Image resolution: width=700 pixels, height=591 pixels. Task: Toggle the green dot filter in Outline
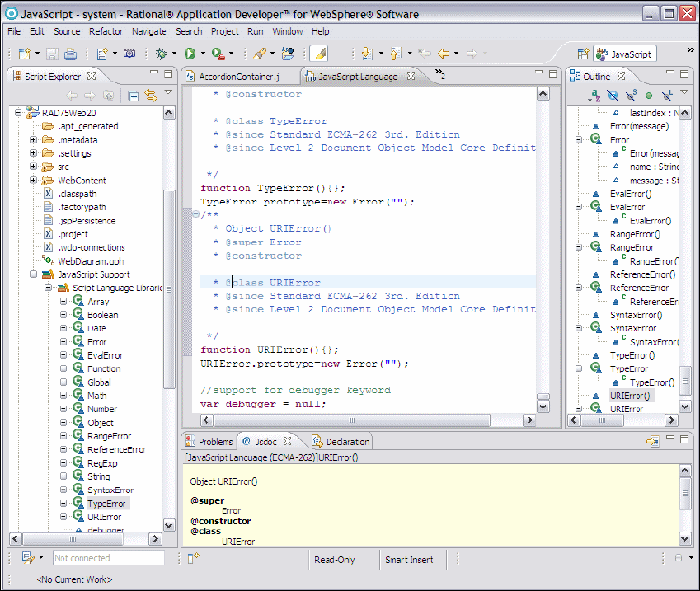coord(649,96)
